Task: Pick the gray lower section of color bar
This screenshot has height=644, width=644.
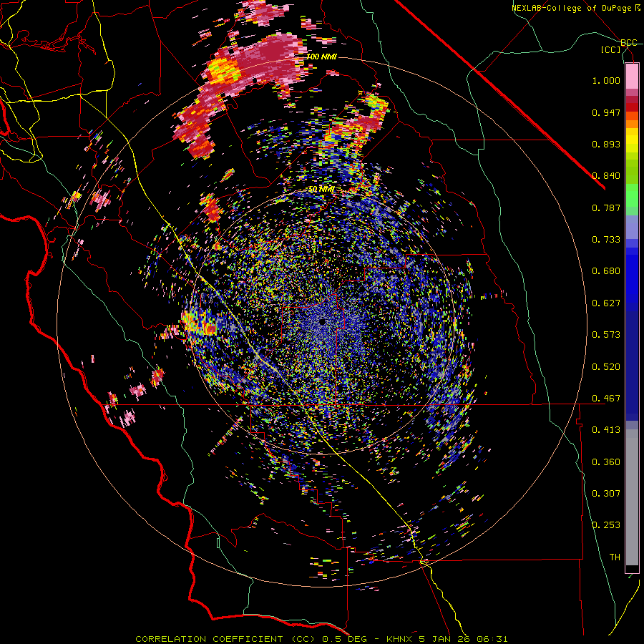Action: coord(632,497)
